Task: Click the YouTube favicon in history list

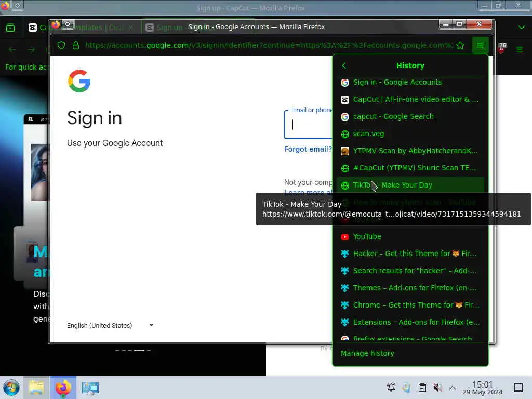Action: pos(345,237)
